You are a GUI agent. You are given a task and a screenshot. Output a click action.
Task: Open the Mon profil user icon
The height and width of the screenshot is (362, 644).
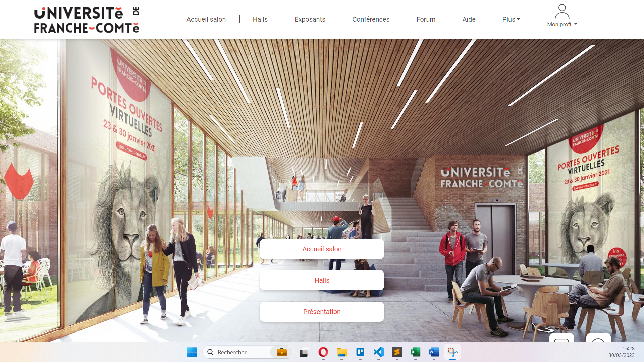pyautogui.click(x=562, y=12)
